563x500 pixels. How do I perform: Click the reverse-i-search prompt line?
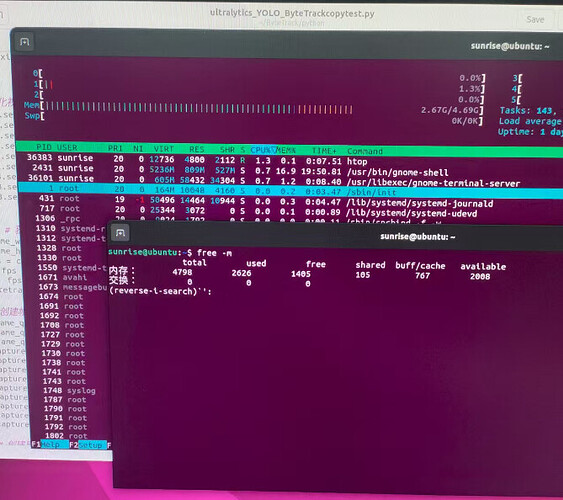coord(160,291)
